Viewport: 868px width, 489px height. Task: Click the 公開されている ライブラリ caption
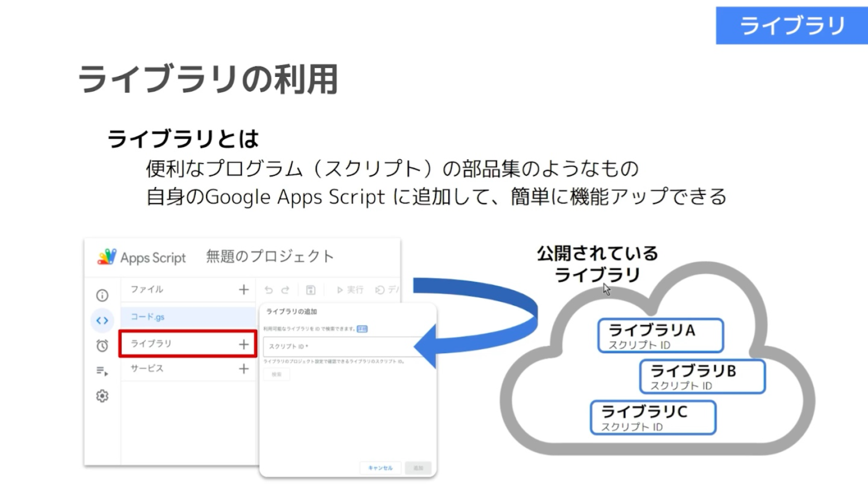pyautogui.click(x=597, y=264)
